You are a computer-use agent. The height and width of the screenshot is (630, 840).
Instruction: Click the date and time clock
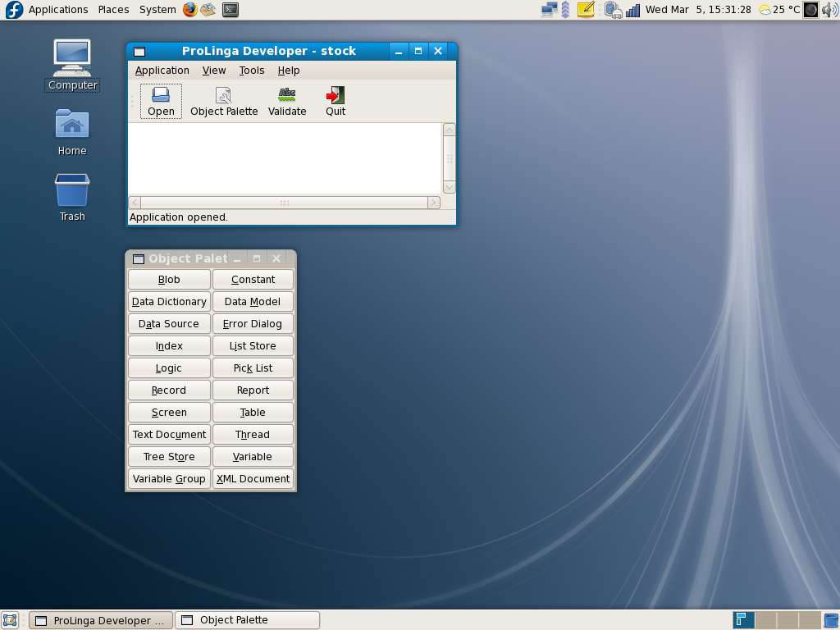point(698,10)
